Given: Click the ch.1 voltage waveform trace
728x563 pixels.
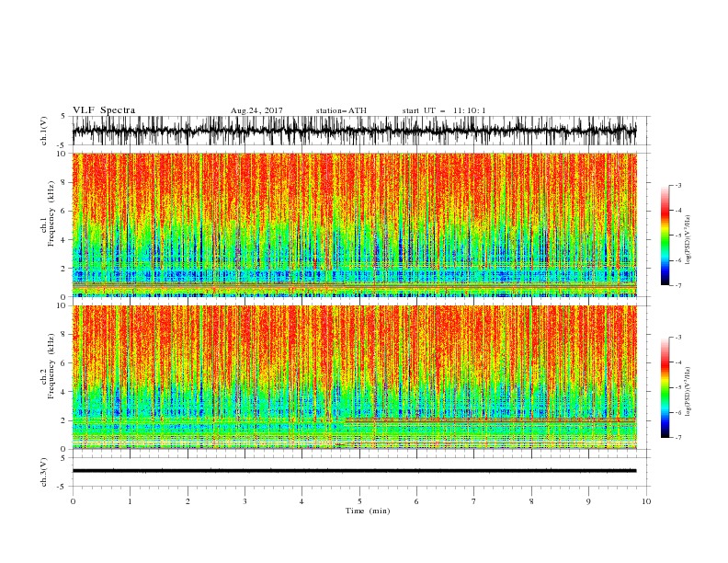Looking at the screenshot, I should (354, 131).
